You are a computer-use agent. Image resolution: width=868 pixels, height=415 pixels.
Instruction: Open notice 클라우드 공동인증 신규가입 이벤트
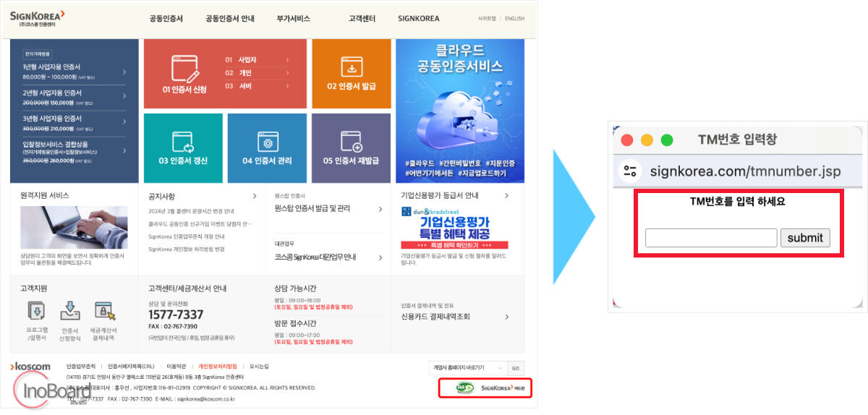tap(200, 223)
